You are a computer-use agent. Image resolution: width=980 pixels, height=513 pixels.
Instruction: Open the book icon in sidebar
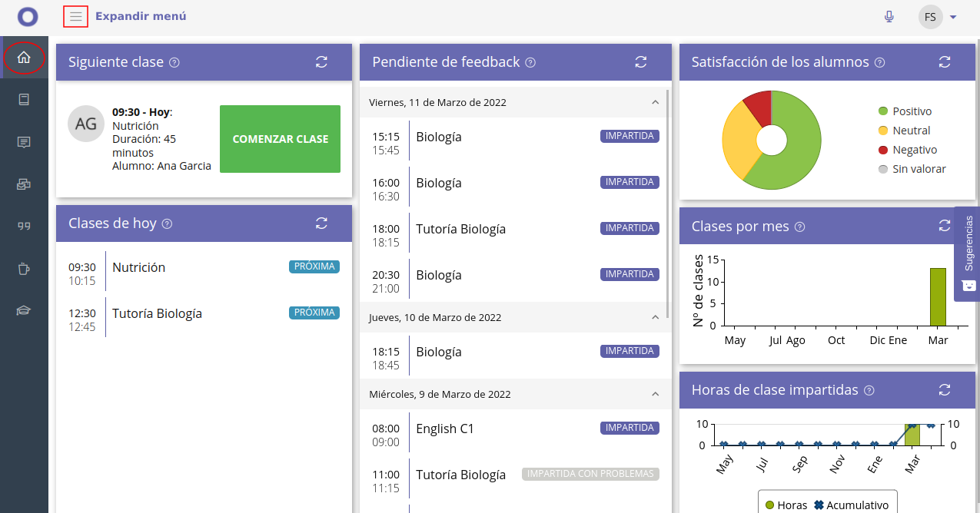click(24, 100)
